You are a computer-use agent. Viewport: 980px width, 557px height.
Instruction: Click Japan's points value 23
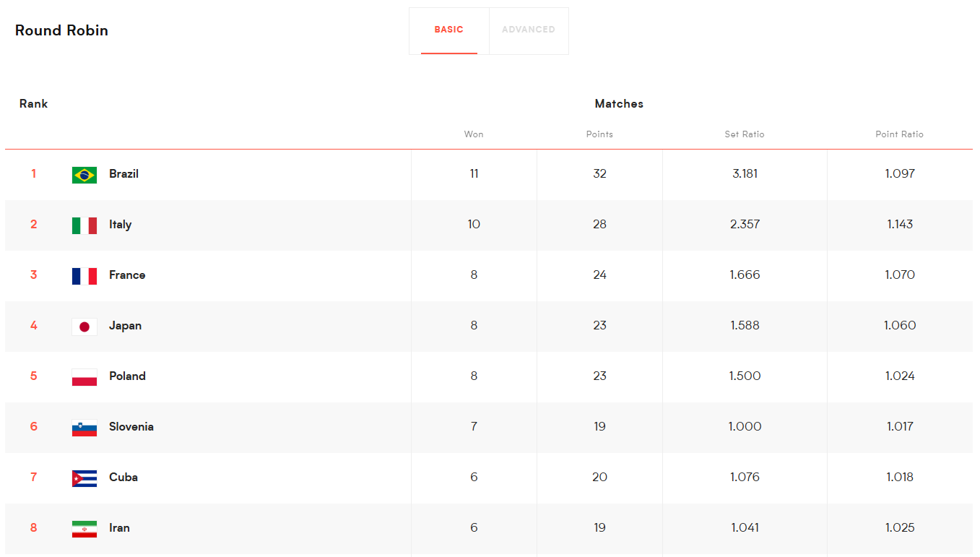pos(599,326)
